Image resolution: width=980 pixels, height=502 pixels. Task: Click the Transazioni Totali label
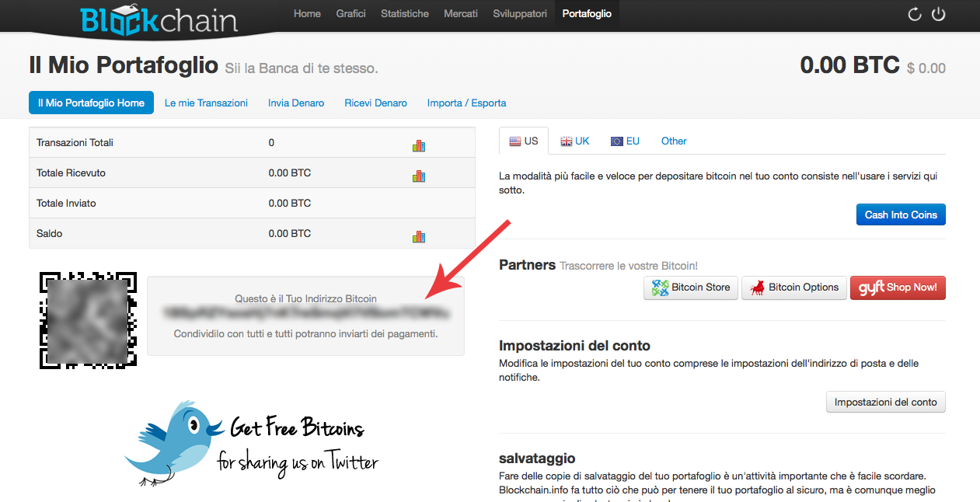tap(75, 142)
